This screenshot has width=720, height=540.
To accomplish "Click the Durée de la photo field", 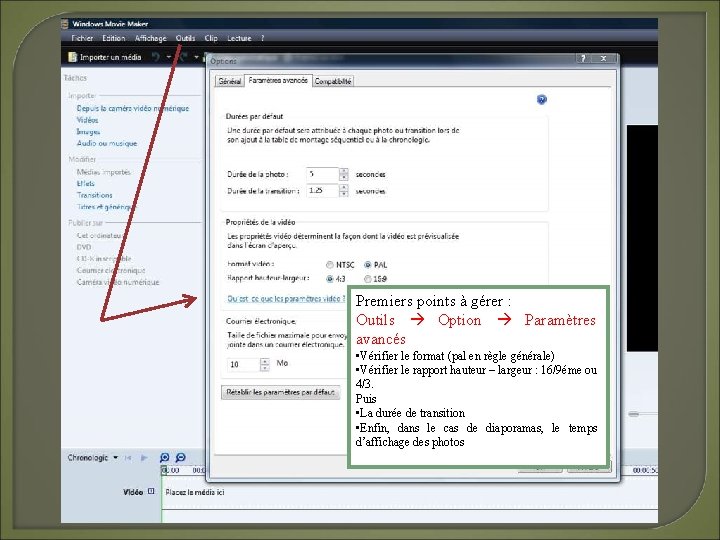I will (x=322, y=174).
